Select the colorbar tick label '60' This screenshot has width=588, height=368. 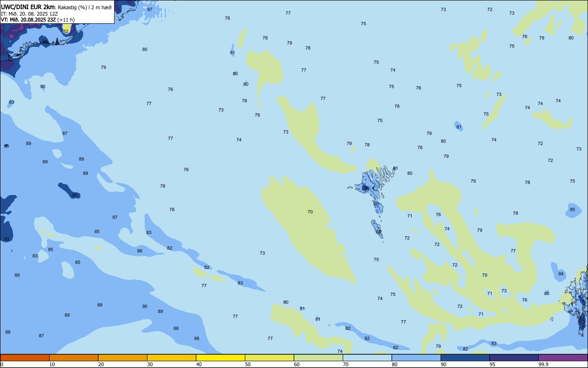pyautogui.click(x=297, y=364)
